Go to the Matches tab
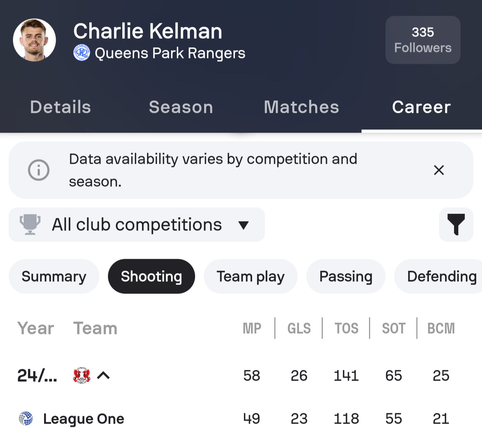The width and height of the screenshot is (482, 448). 301,107
